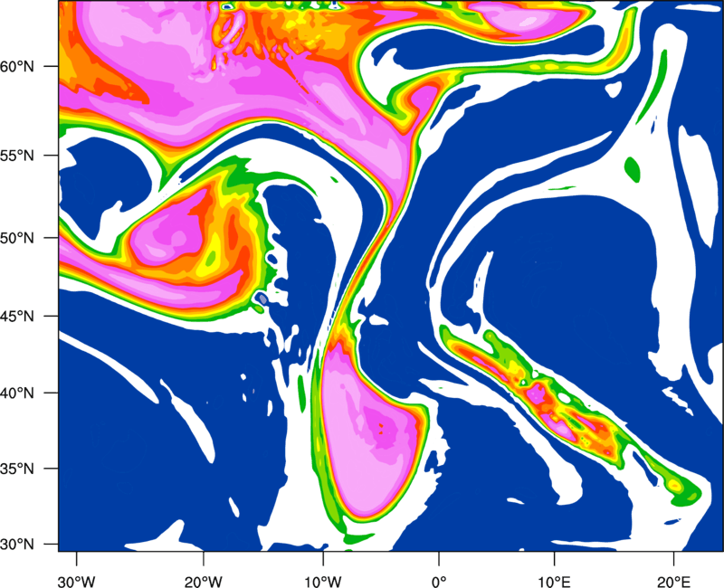Click the 20°E longitude label
This screenshot has width=724, height=588.
[x=673, y=582]
